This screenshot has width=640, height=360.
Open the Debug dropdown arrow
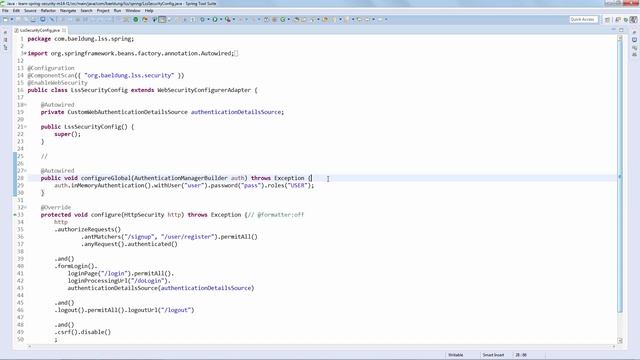[208, 19]
